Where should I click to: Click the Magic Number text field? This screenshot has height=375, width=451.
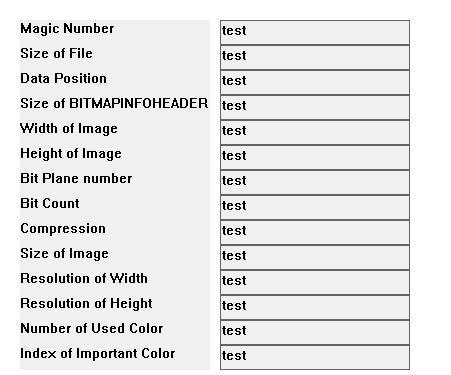coord(315,32)
